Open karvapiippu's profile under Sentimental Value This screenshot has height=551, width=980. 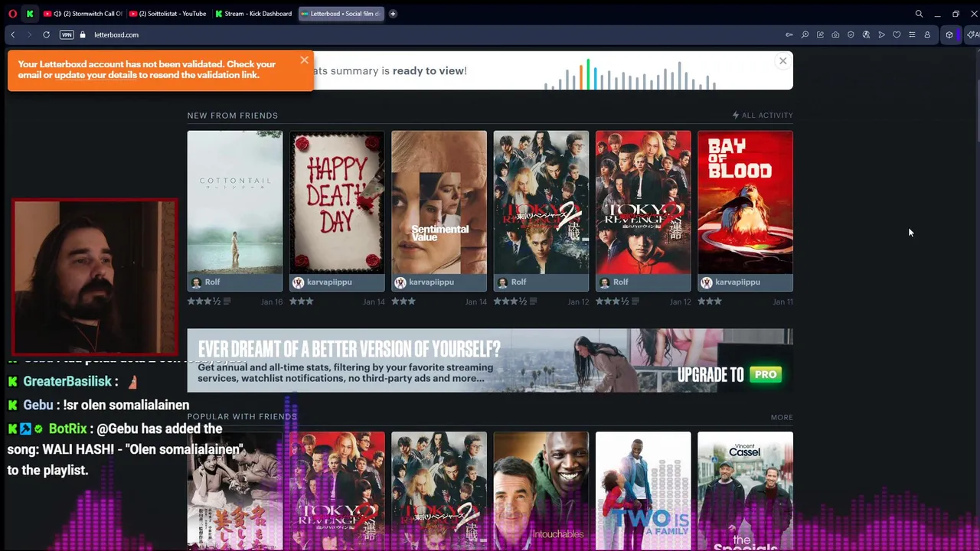[x=424, y=282]
